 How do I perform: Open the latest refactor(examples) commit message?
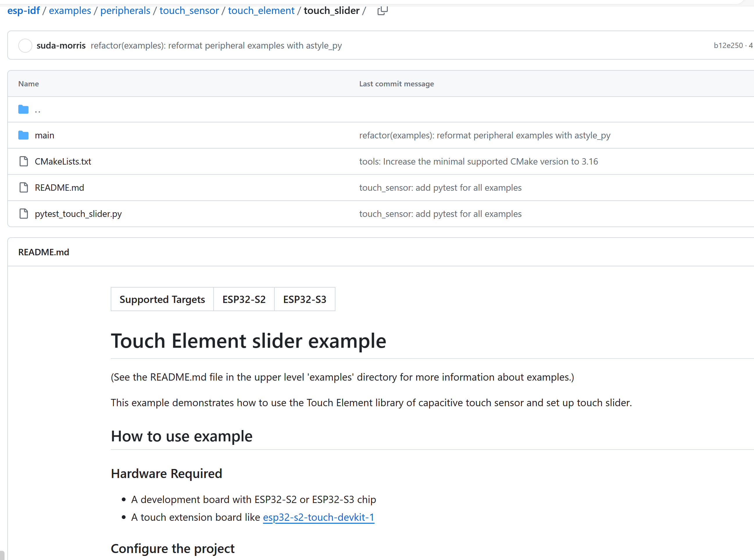coord(216,45)
